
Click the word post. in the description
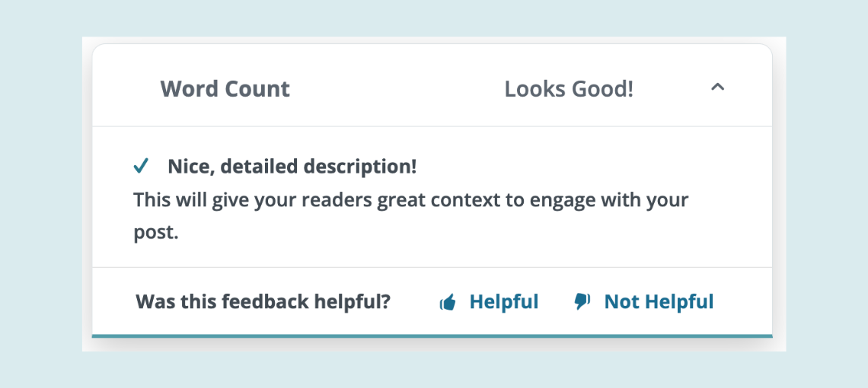[156, 233]
